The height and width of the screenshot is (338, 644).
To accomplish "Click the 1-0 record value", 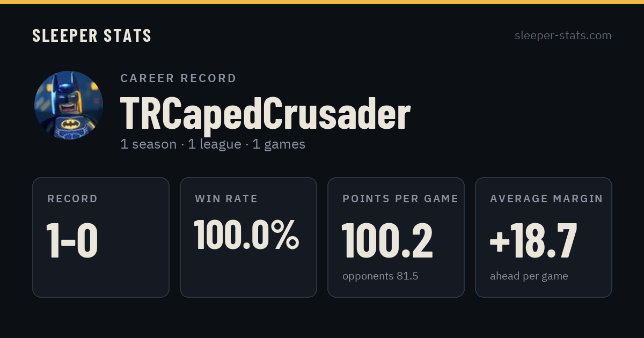I will [72, 240].
